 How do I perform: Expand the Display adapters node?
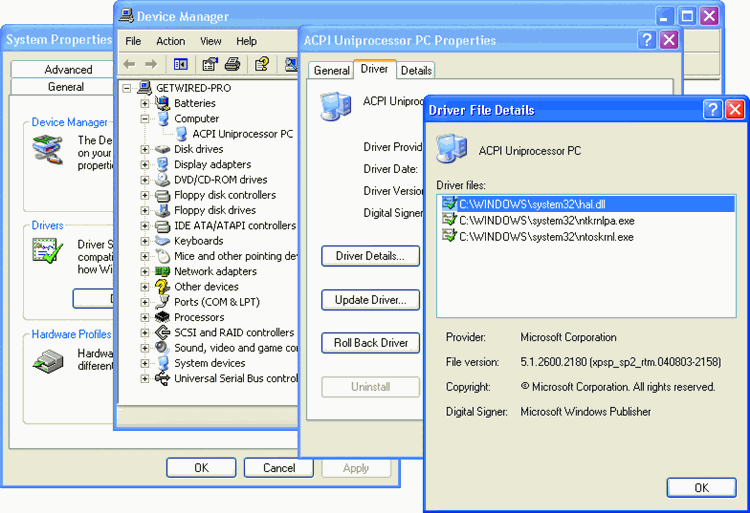144,164
